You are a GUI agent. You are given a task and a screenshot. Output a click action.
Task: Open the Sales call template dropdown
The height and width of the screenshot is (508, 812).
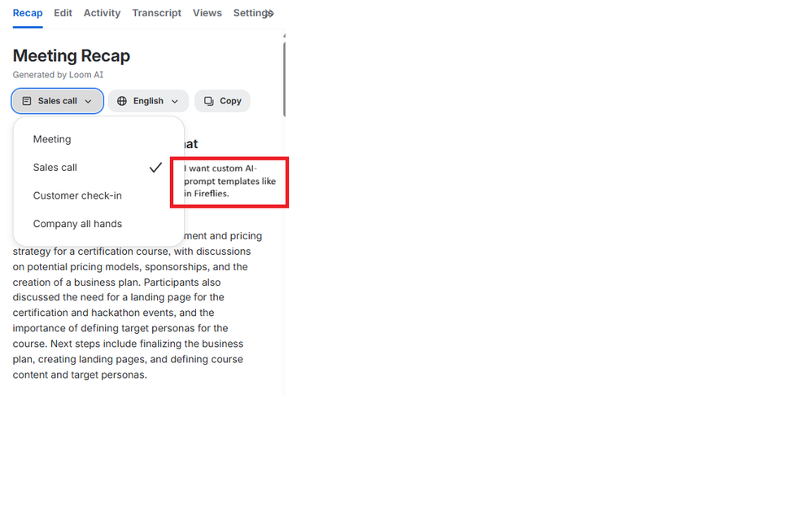coord(58,101)
